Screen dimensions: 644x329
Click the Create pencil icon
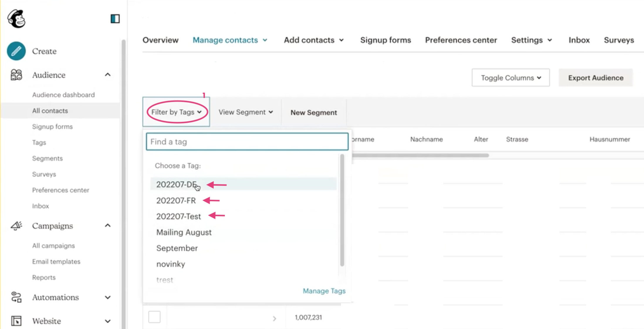16,51
